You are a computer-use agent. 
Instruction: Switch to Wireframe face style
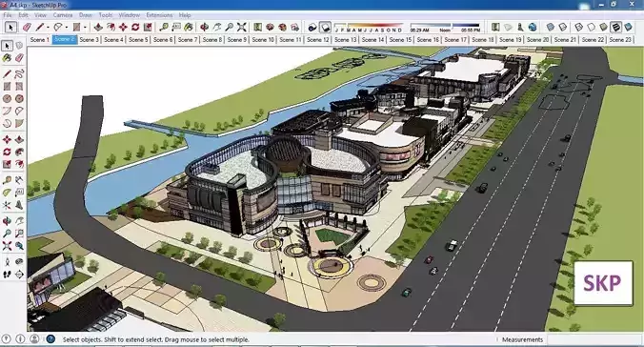coord(578,27)
